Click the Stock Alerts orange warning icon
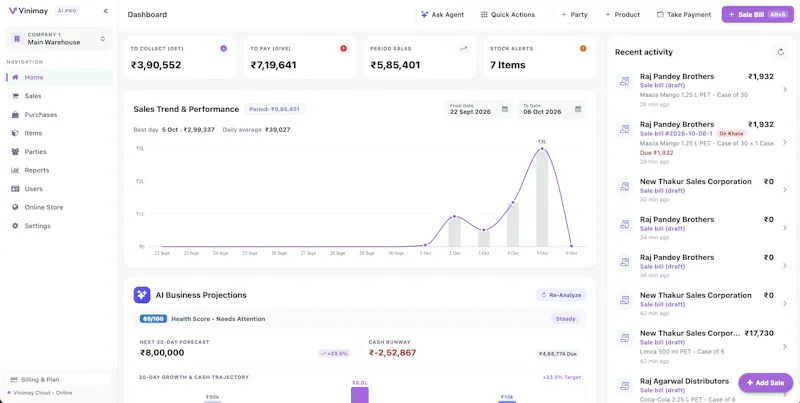Image resolution: width=800 pixels, height=403 pixels. click(583, 48)
